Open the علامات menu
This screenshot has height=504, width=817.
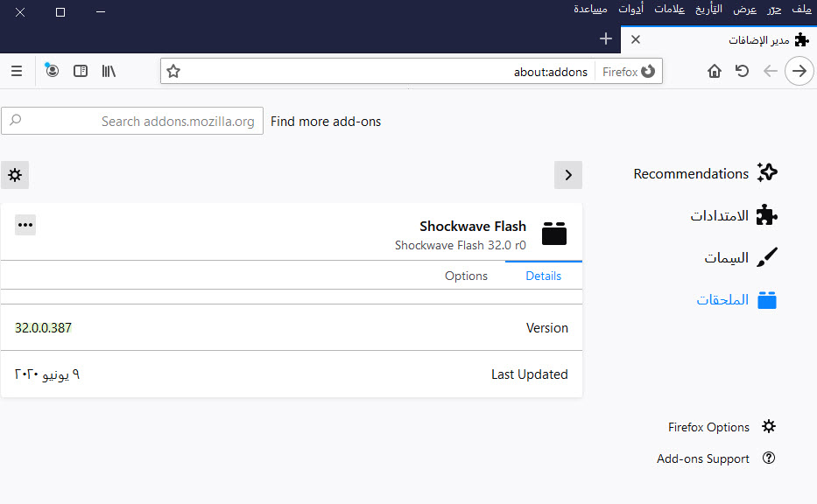pos(670,9)
